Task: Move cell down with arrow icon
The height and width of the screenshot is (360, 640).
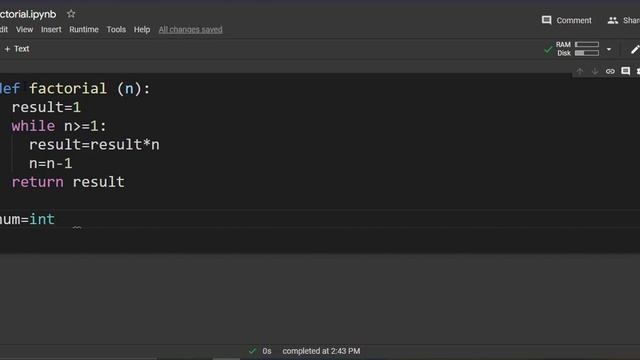Action: (595, 71)
